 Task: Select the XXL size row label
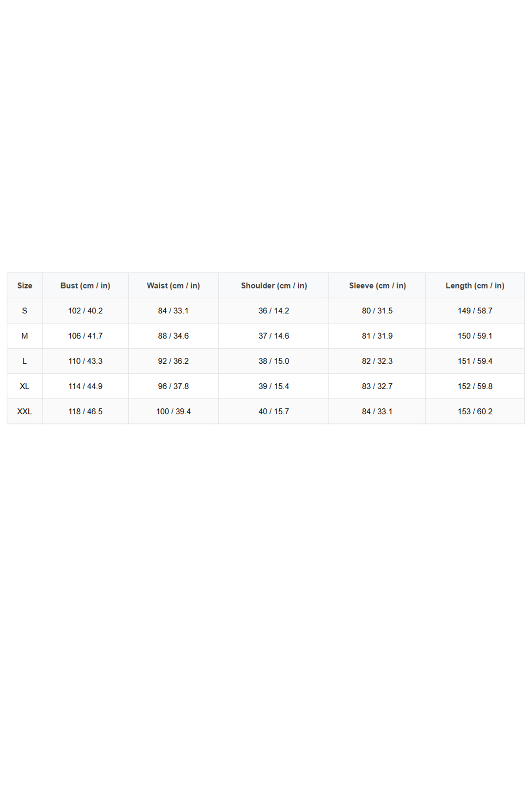coord(24,412)
